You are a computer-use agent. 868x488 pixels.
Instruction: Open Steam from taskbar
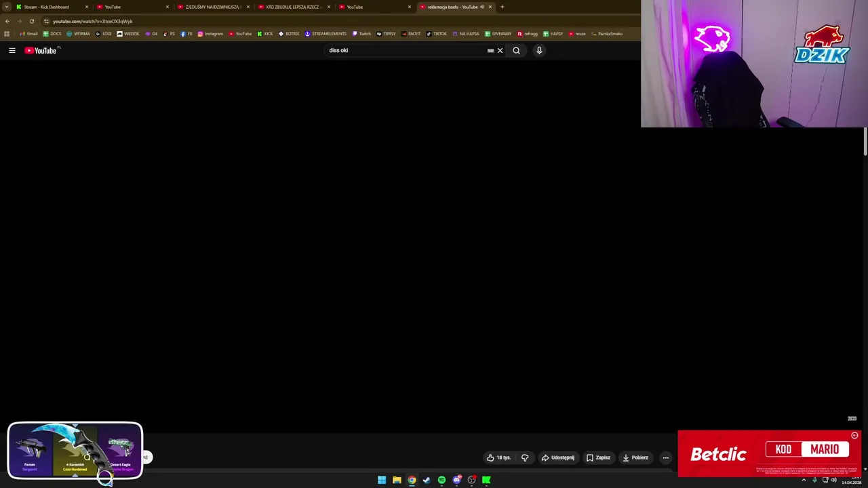click(427, 480)
